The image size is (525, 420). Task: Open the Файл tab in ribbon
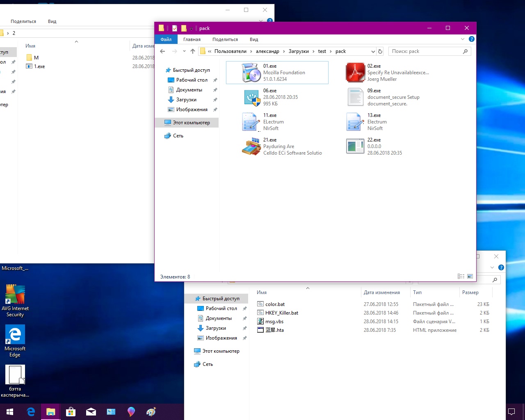166,39
